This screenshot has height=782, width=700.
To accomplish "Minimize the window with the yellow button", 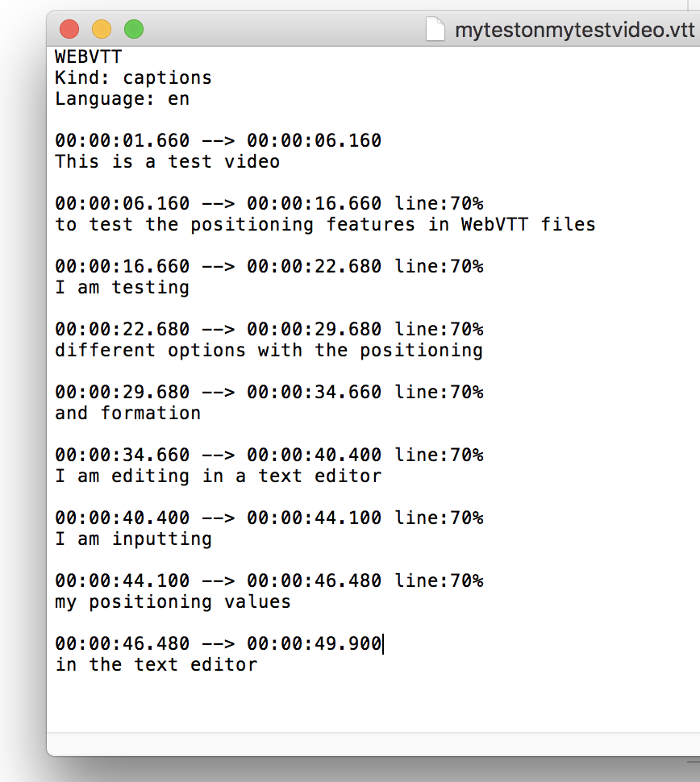I will pyautogui.click(x=102, y=30).
